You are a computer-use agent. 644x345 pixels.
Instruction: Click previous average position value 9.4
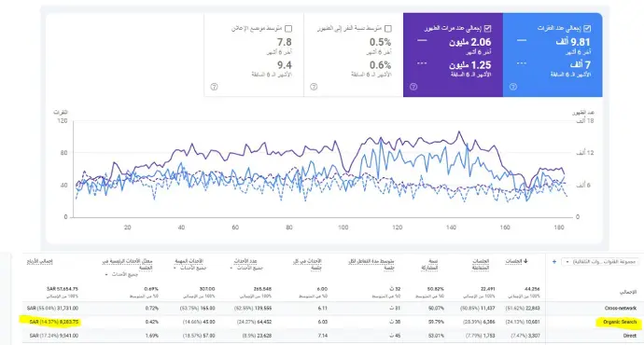[285, 65]
